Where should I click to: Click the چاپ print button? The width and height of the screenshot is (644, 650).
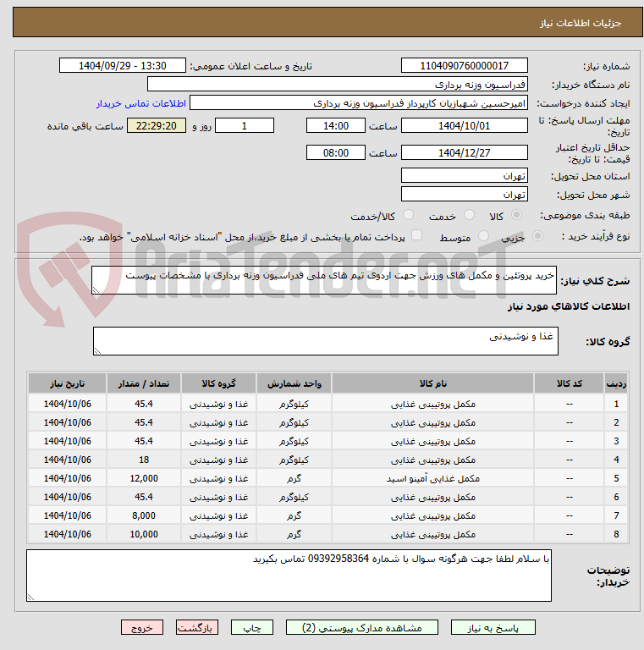(252, 628)
